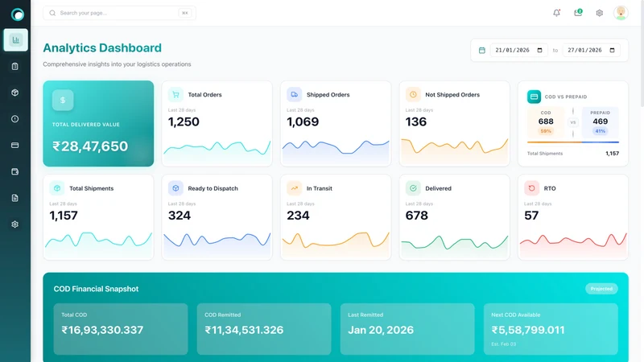The image size is (644, 362).
Task: Select the Total Delivered Value amount
Action: [90, 146]
